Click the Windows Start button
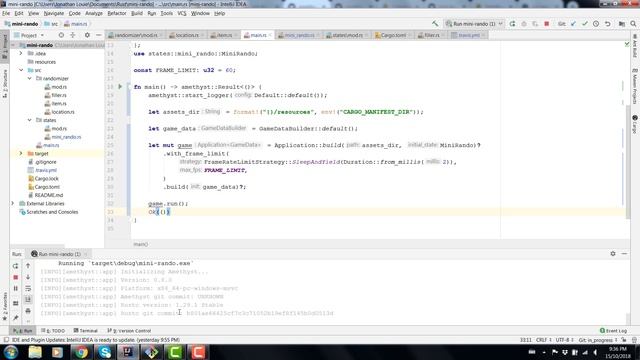 coord(11,352)
